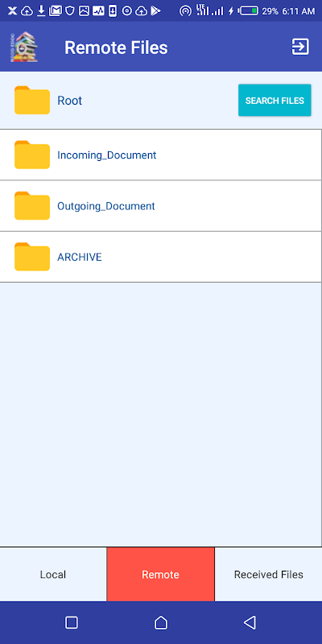Select the ARCHIVE folder label
Image resolution: width=322 pixels, height=644 pixels.
click(x=80, y=257)
